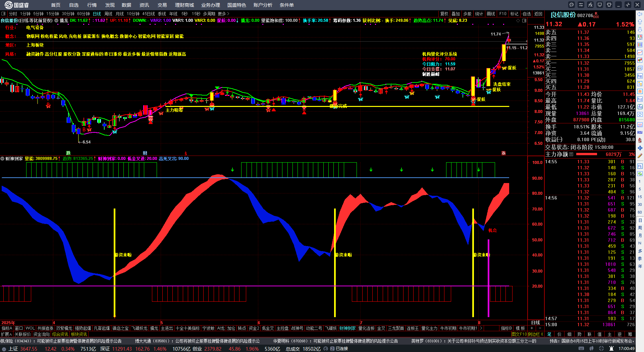Switch to 周线 weekly period tab

[x=108, y=14]
